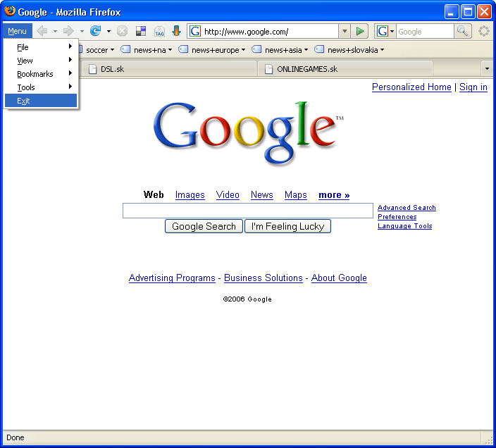Open the News search link
This screenshot has width=496, height=448.
click(x=262, y=194)
